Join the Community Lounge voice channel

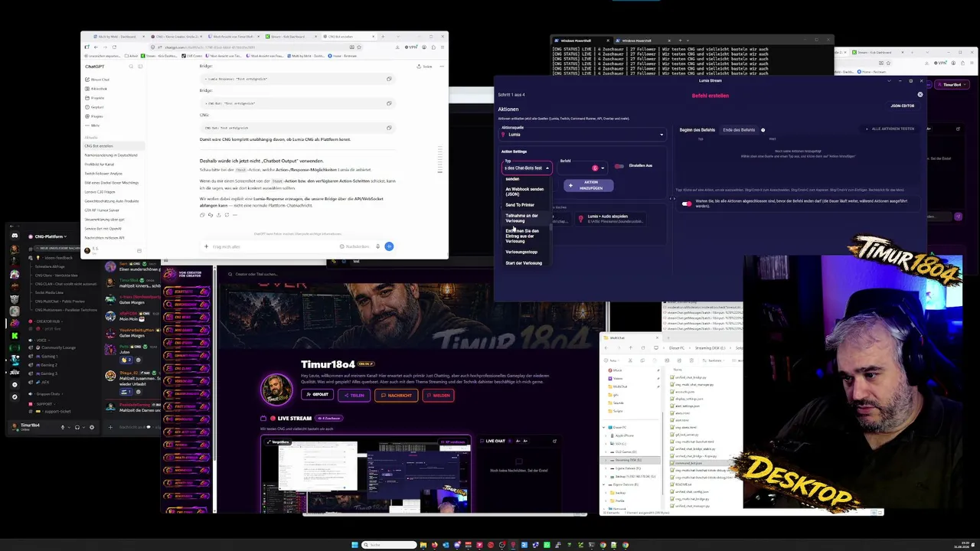coord(58,347)
